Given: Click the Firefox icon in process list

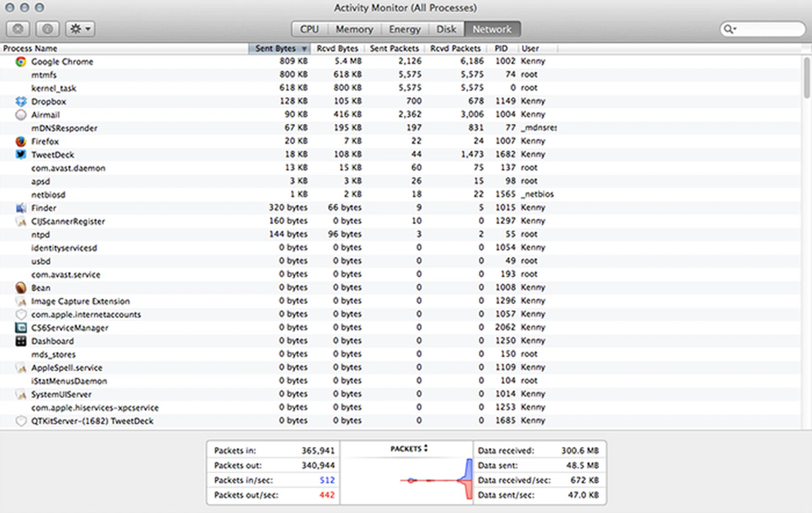Looking at the screenshot, I should tap(21, 141).
